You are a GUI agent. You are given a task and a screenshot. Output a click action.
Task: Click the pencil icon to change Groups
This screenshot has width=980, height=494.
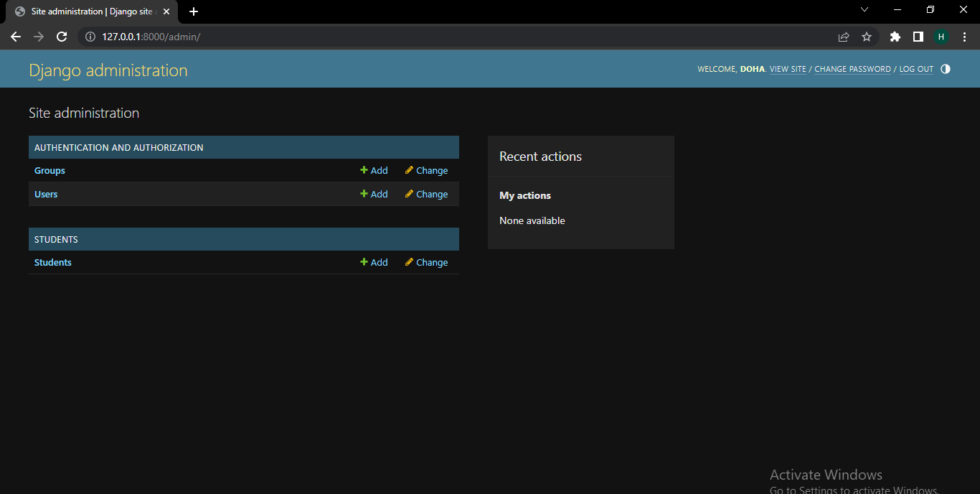[x=407, y=170]
